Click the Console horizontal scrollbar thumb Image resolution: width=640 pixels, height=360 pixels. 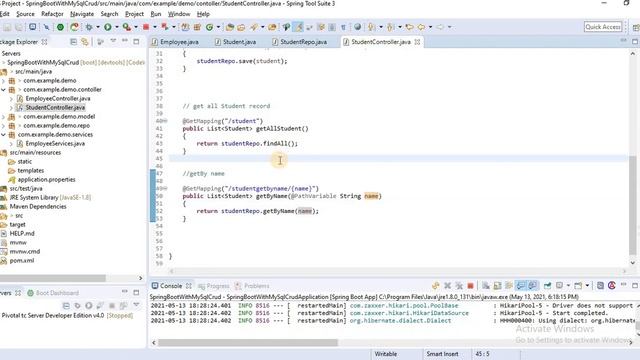[248, 343]
